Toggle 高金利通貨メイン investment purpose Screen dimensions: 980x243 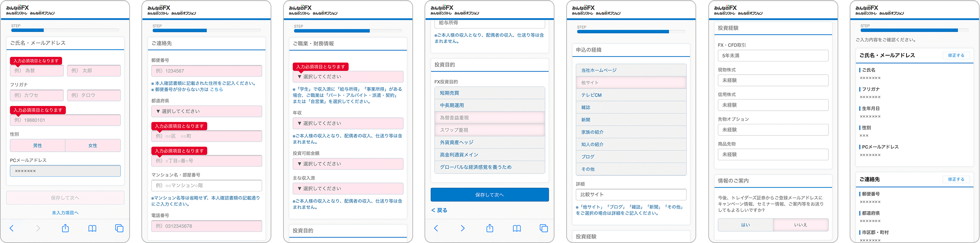pos(490,154)
